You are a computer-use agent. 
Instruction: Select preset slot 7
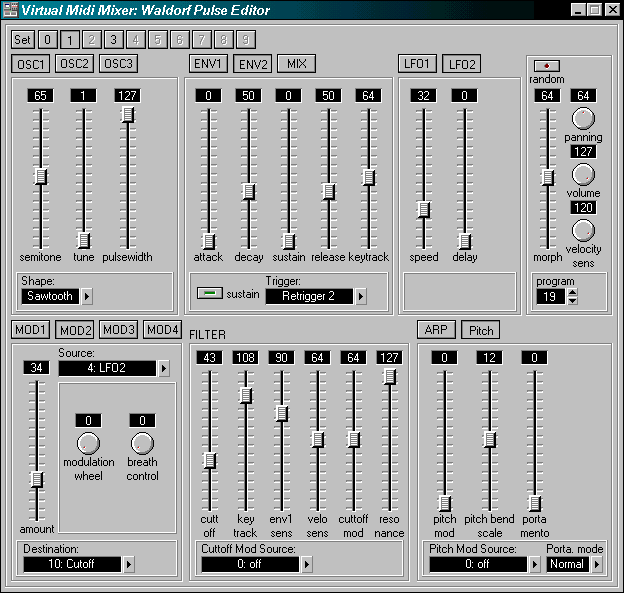tap(202, 40)
